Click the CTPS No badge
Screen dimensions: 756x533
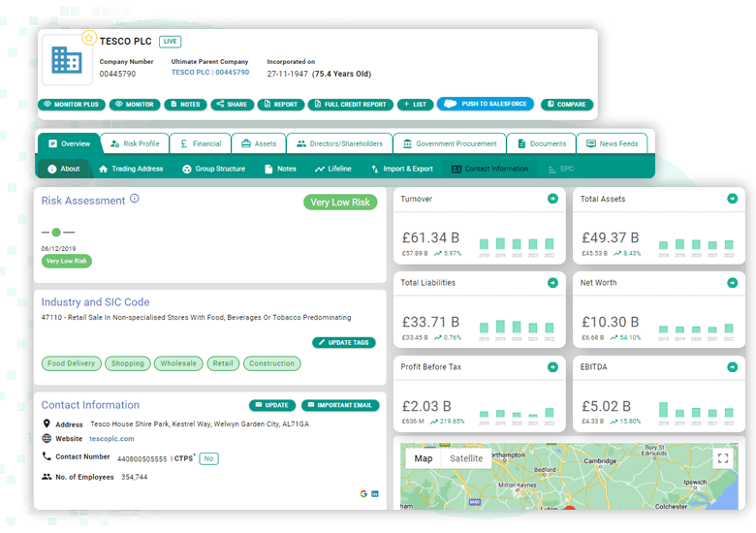208,458
